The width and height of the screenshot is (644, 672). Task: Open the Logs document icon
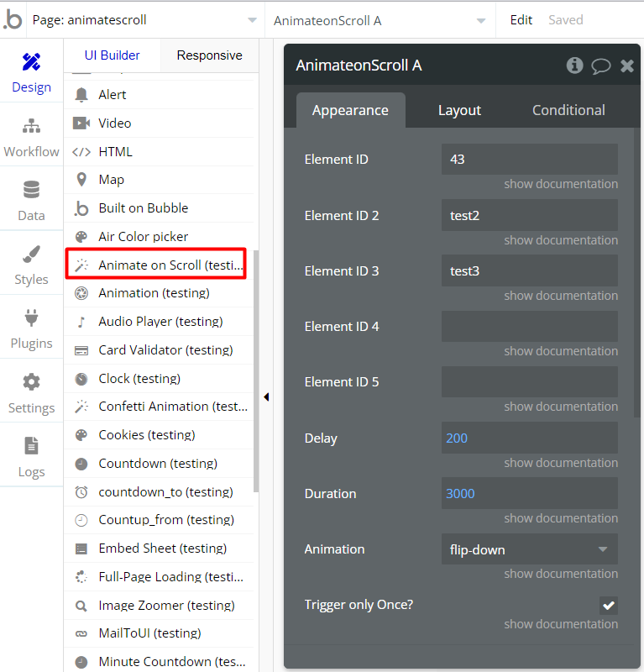point(31,446)
